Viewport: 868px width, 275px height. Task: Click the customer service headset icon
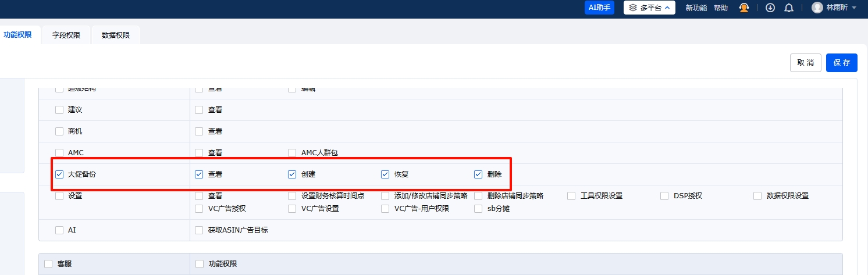744,8
